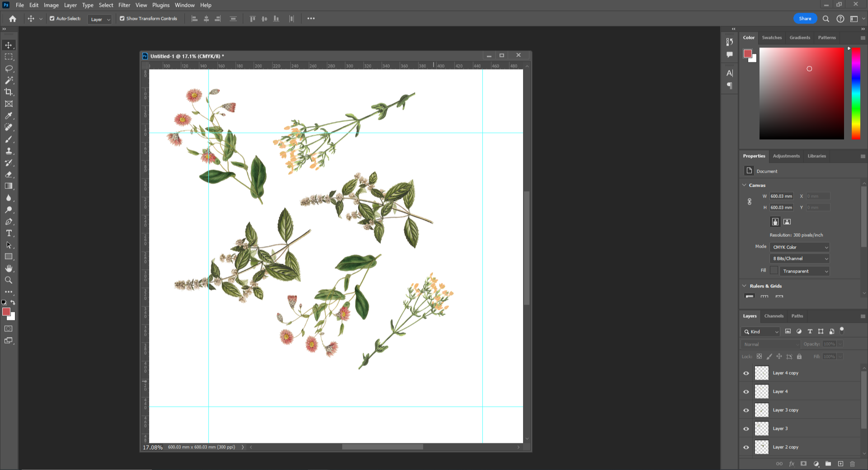Click the add layer style fx icon
This screenshot has height=470, width=868.
[792, 464]
